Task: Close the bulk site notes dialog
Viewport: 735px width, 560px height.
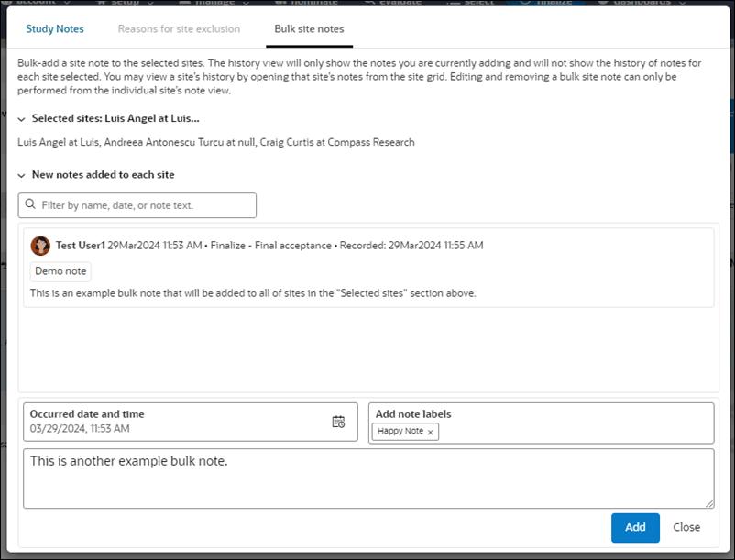Action: (686, 527)
